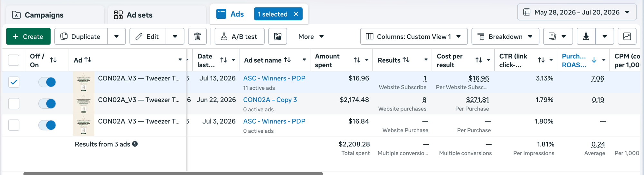Turn off the ad spending $16.96
The image size is (644, 175).
click(47, 82)
